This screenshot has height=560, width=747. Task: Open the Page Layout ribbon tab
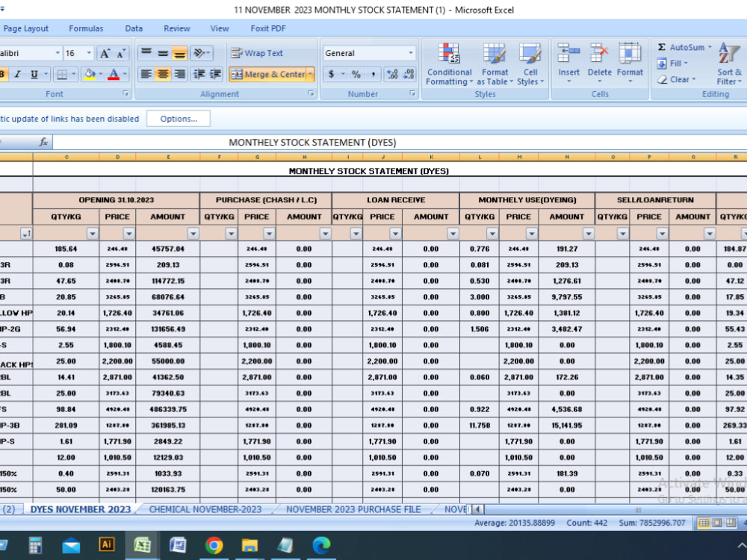coord(25,28)
